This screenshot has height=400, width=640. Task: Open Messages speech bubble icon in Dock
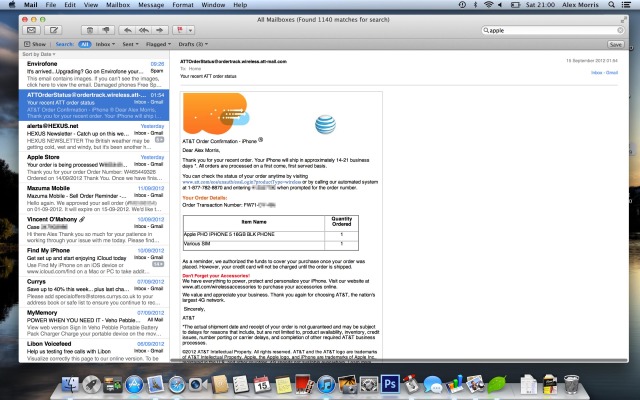(433, 384)
